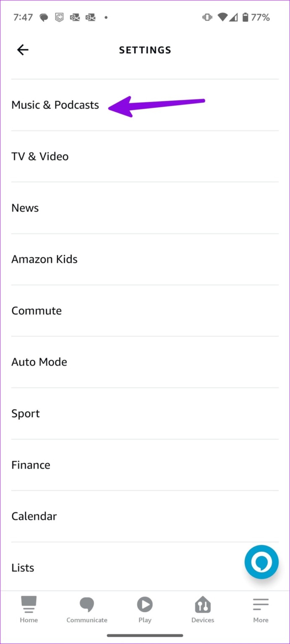Screen dimensions: 290x644
Task: Open Commute configuration
Action: pos(37,310)
